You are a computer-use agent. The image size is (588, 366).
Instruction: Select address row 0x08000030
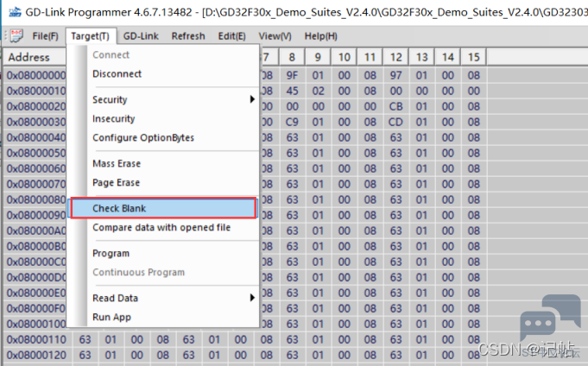36,122
